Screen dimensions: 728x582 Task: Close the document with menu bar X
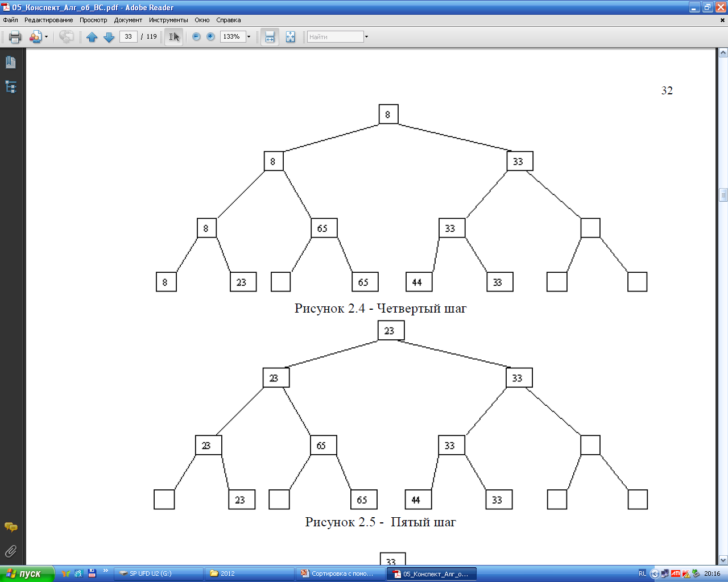point(723,20)
